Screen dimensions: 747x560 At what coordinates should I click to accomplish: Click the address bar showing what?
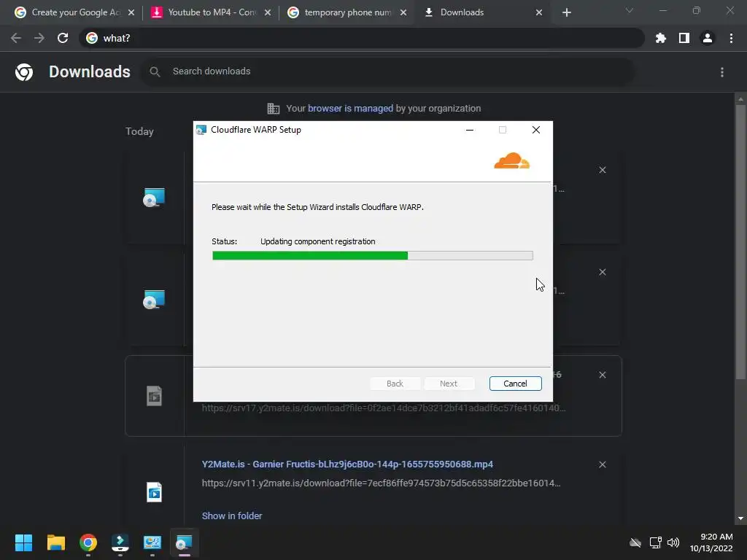pyautogui.click(x=362, y=38)
